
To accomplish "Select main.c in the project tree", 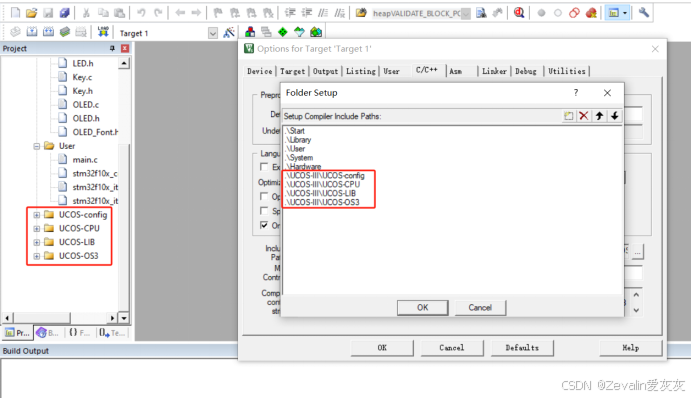I will point(85,160).
